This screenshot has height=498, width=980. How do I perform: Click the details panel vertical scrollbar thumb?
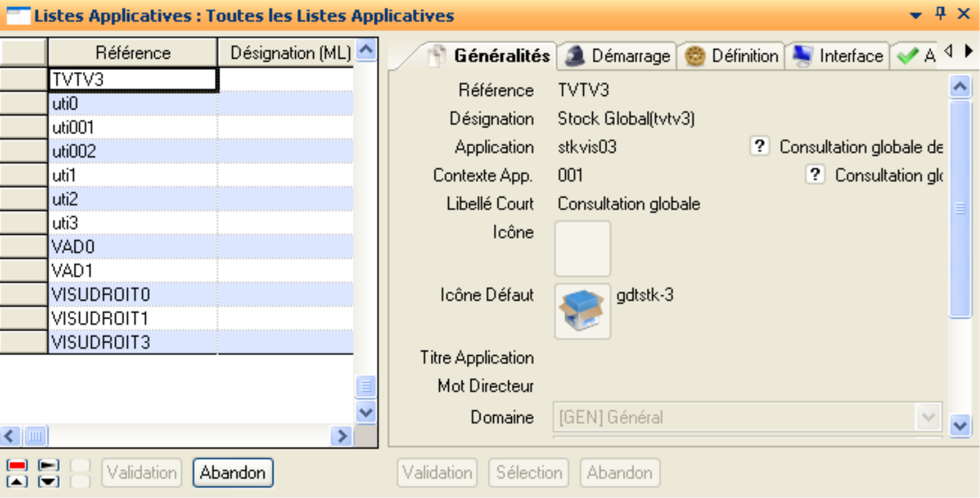click(960, 208)
